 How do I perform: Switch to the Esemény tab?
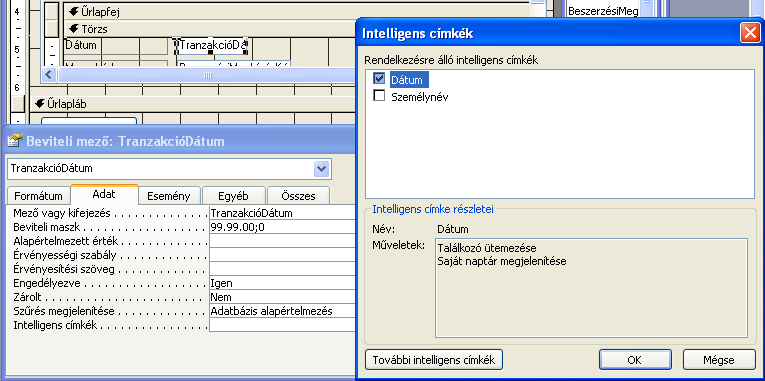pyautogui.click(x=169, y=196)
